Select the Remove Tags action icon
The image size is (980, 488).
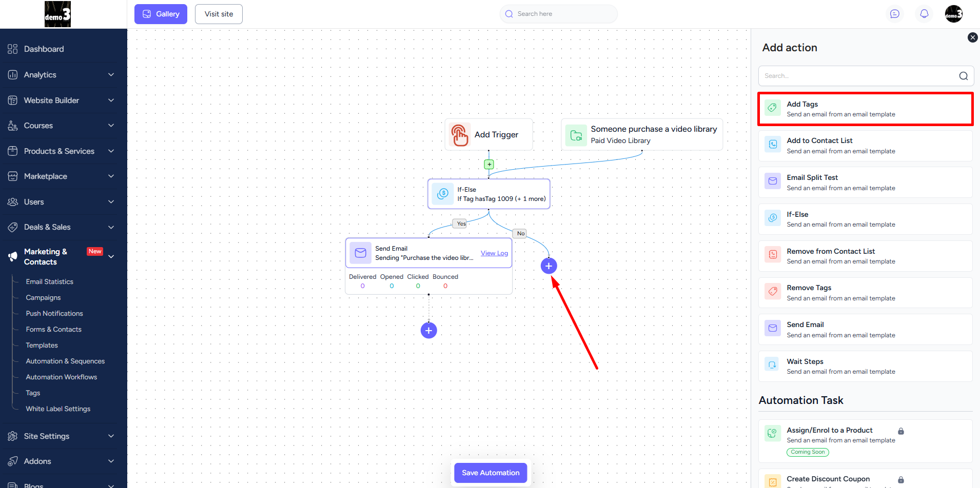[773, 292]
